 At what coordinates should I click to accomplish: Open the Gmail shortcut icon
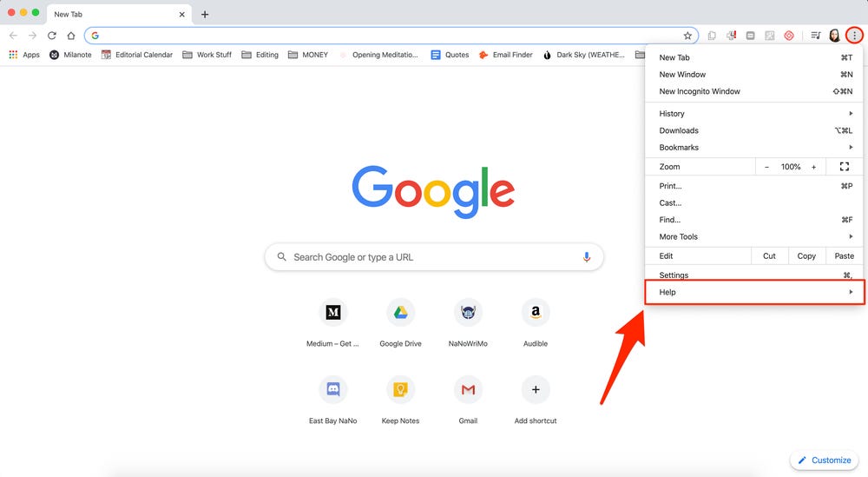tap(468, 389)
